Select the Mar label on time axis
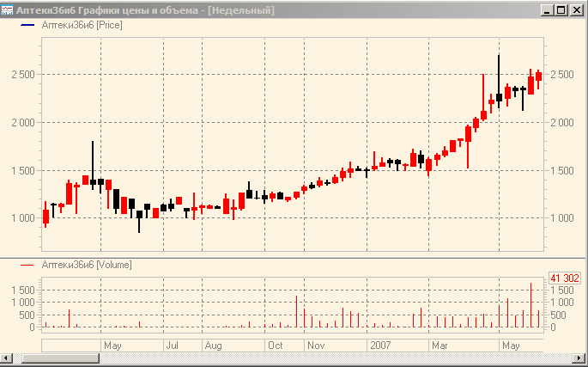 pyautogui.click(x=439, y=346)
